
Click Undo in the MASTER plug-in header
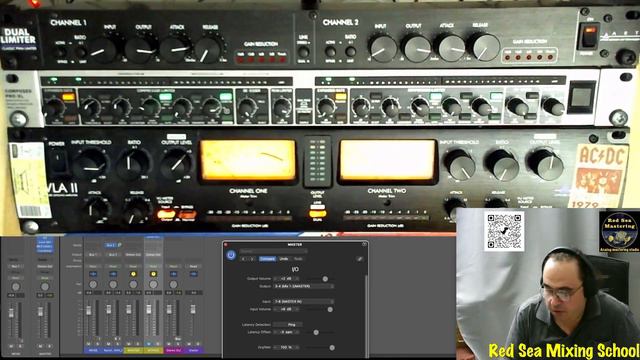[284, 259]
